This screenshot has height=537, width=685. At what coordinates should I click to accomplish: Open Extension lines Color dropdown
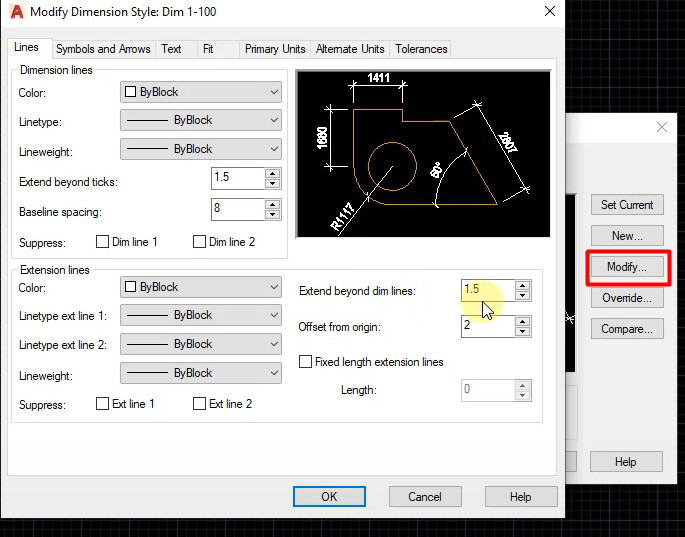(201, 287)
